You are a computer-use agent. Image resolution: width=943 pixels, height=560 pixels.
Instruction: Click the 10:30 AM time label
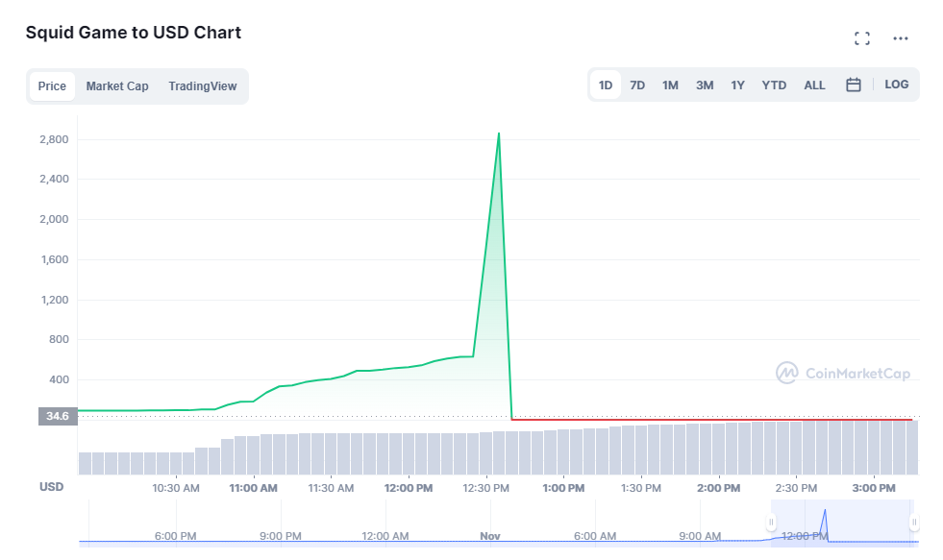point(176,488)
